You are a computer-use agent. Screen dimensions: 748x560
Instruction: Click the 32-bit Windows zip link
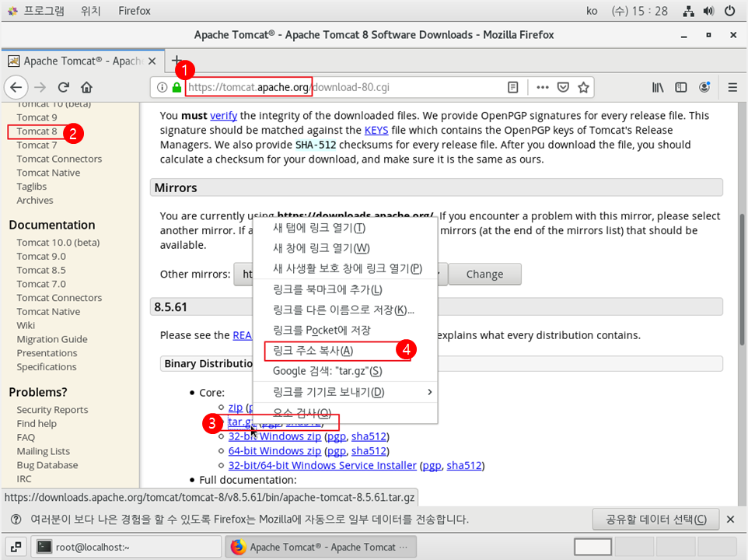tap(274, 436)
